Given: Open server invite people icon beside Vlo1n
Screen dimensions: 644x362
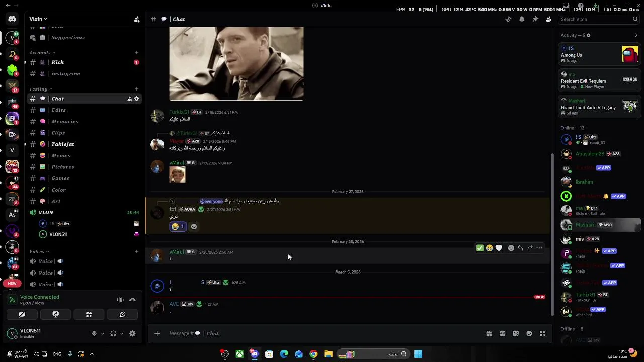Looking at the screenshot, I should tap(137, 19).
